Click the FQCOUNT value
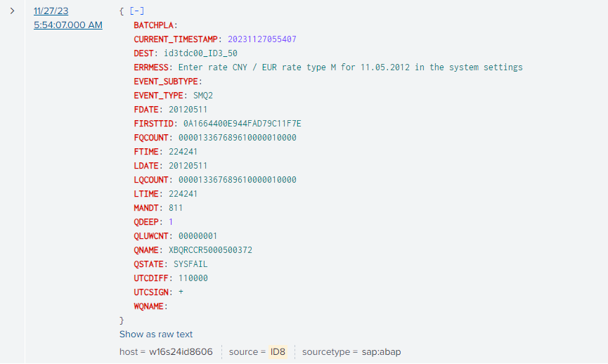This screenshot has height=364, width=608. click(x=237, y=138)
